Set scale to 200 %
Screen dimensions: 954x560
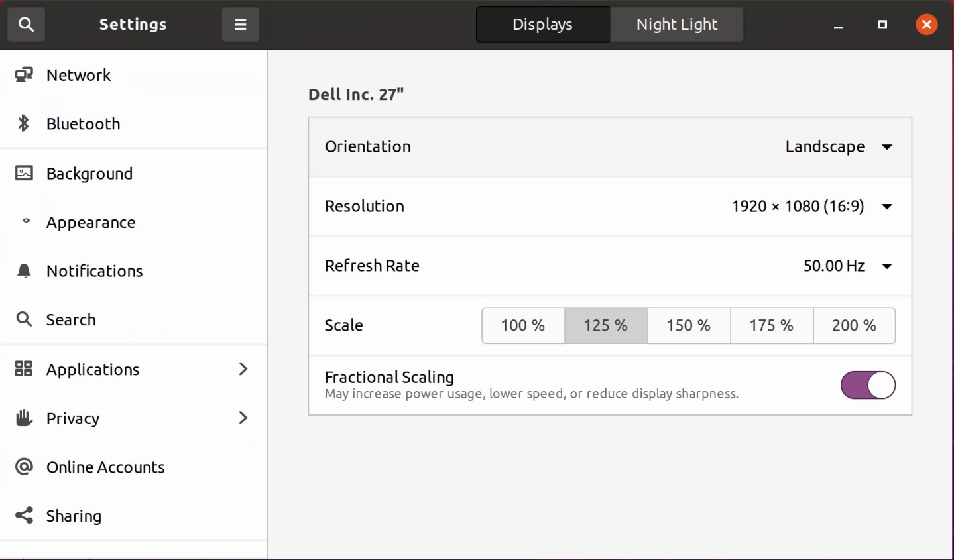854,325
